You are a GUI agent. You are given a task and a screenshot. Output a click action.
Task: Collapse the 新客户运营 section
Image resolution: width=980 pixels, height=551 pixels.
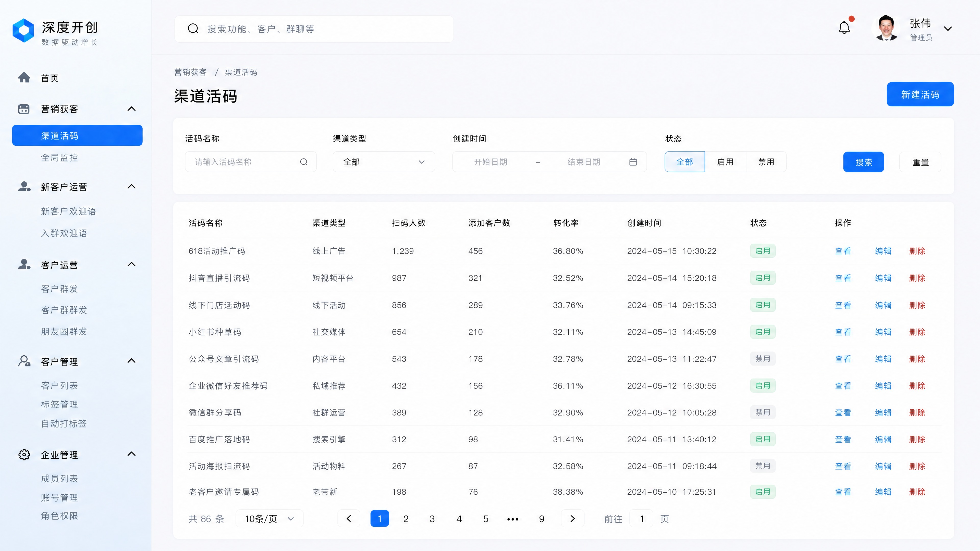coord(131,187)
